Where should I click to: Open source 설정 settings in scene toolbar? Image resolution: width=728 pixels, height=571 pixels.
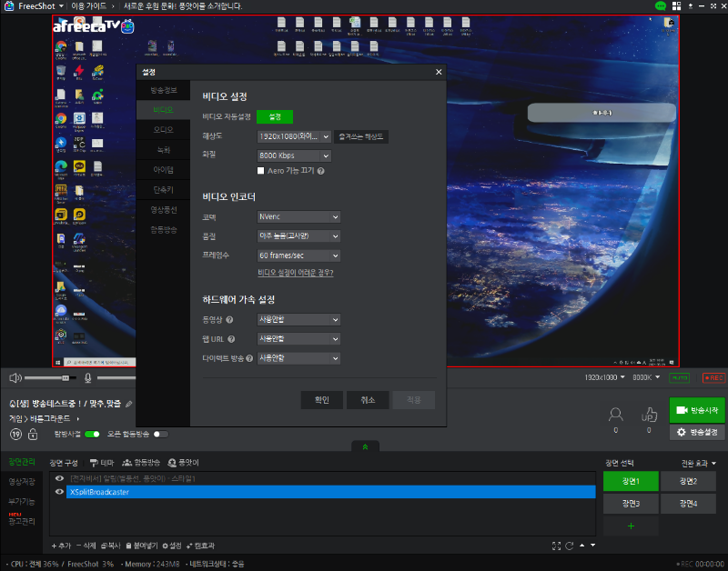[x=172, y=546]
